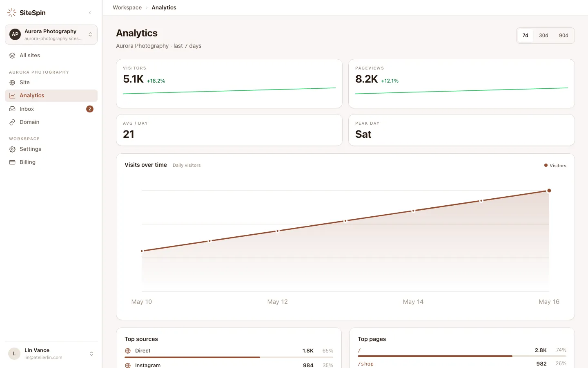Click the Settings gear icon
The height and width of the screenshot is (368, 588).
12,149
